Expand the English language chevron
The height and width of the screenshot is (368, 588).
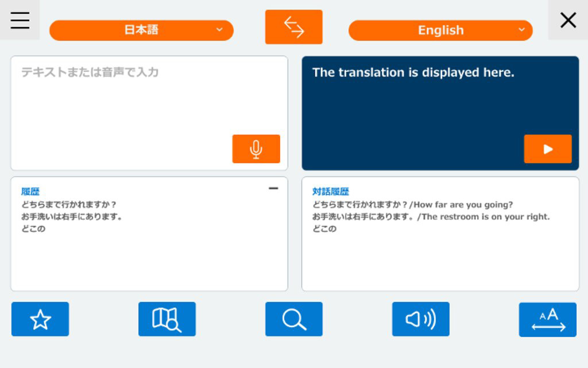click(521, 30)
